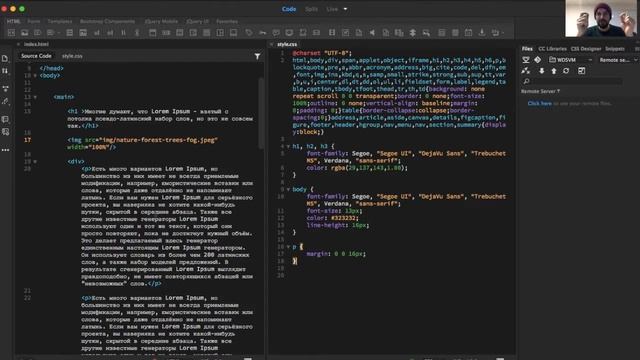Click the Put files up arrow

click(554, 71)
